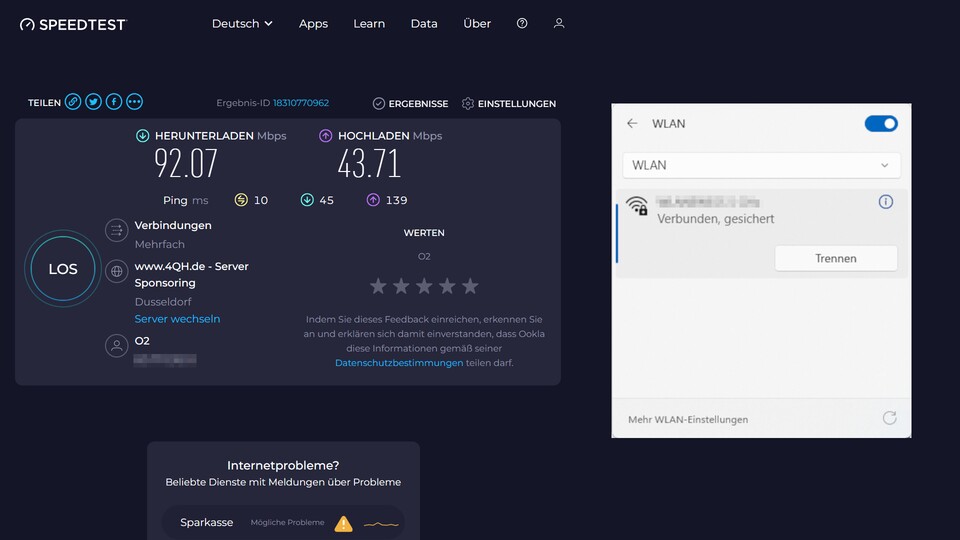Click the link share icon next to Teilen
This screenshot has height=540, width=960.
73,102
